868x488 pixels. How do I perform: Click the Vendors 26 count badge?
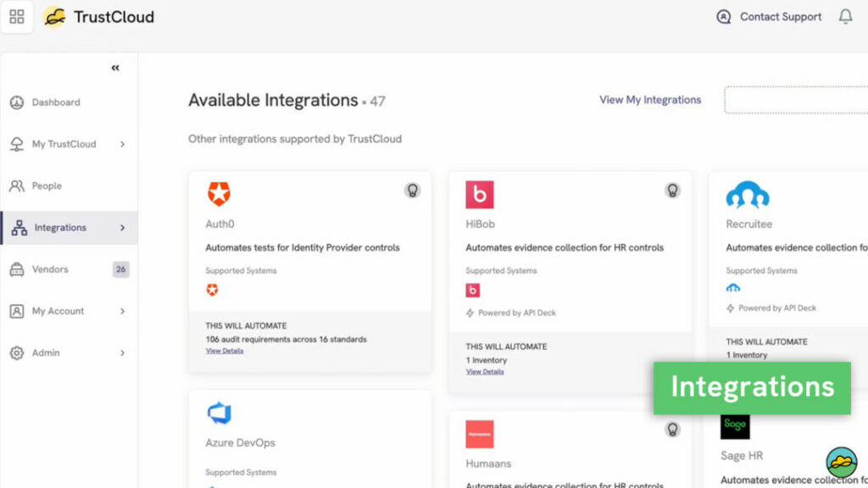pyautogui.click(x=120, y=269)
